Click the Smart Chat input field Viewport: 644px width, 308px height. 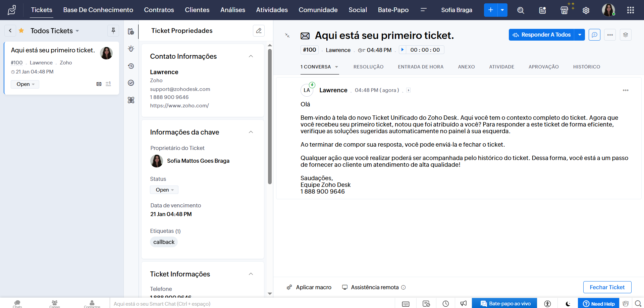201,304
